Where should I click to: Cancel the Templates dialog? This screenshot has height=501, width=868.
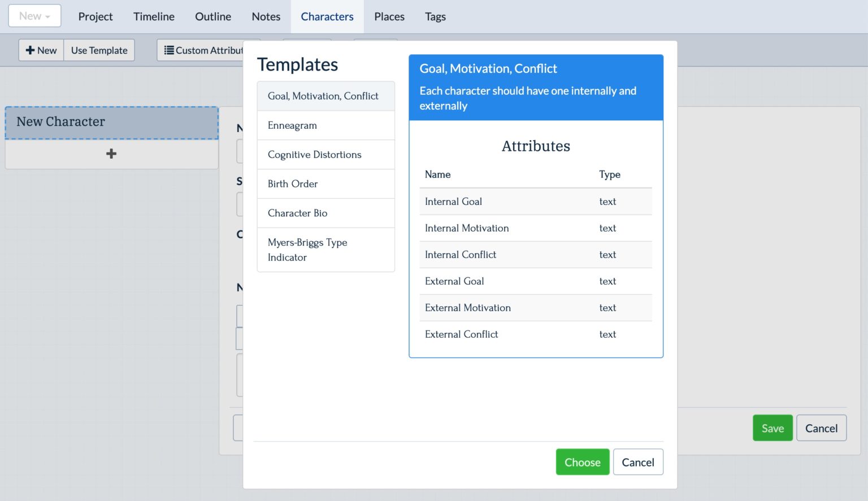coord(637,462)
